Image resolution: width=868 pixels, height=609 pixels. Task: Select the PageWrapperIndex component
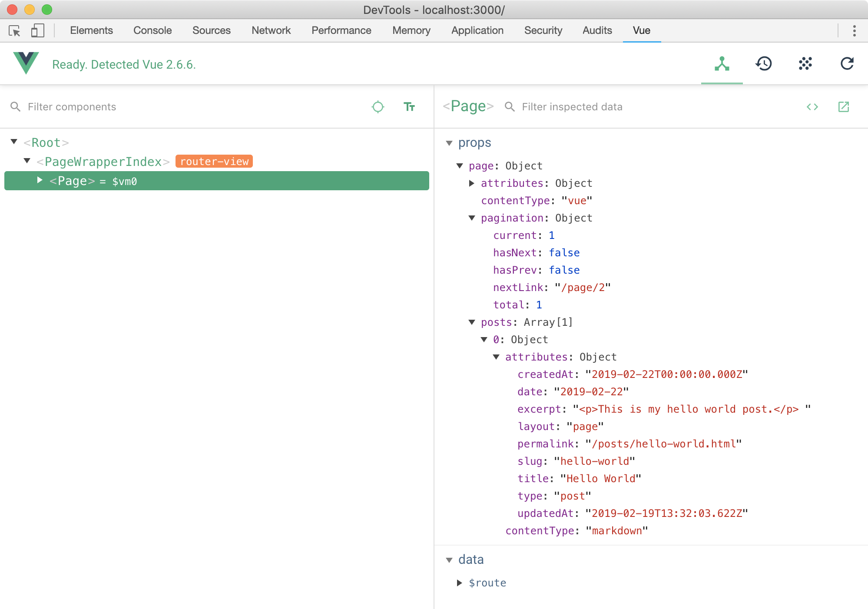click(x=102, y=162)
